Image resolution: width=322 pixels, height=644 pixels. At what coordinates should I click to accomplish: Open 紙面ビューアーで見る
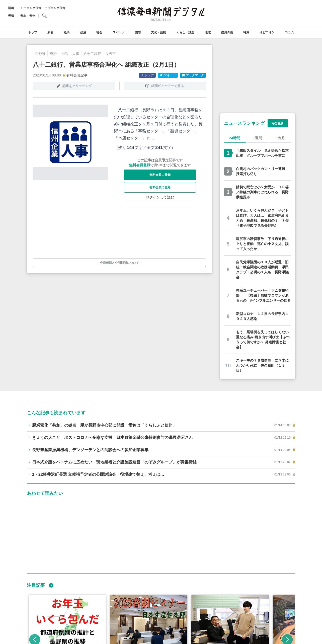point(165,86)
